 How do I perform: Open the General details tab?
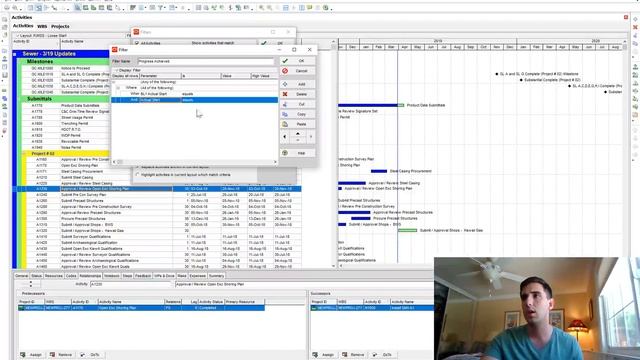[22, 276]
